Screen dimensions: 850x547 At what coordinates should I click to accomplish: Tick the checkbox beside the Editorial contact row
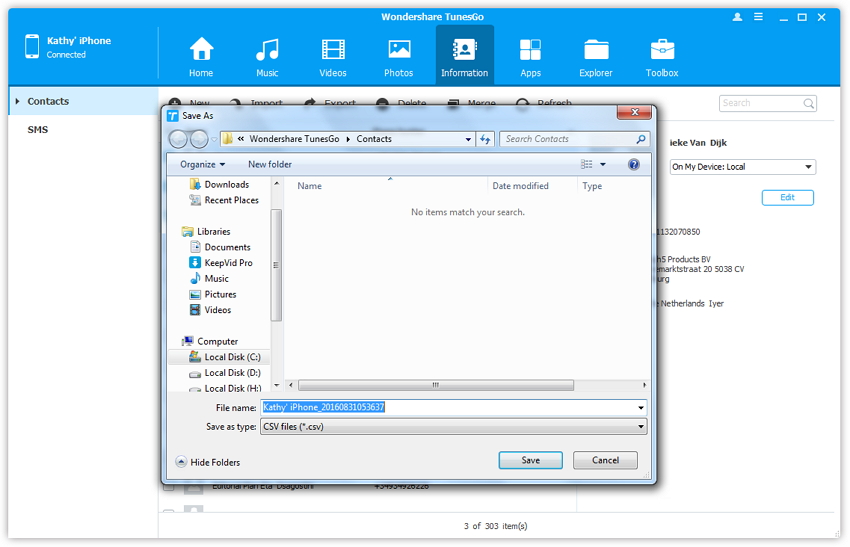tap(169, 487)
